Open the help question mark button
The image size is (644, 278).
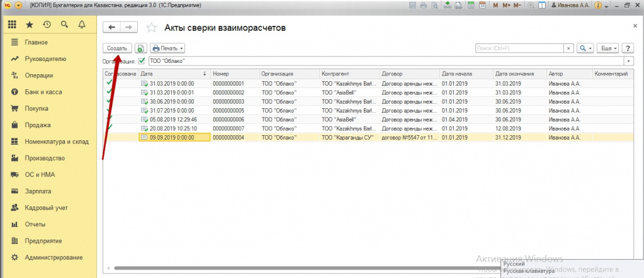click(x=627, y=48)
